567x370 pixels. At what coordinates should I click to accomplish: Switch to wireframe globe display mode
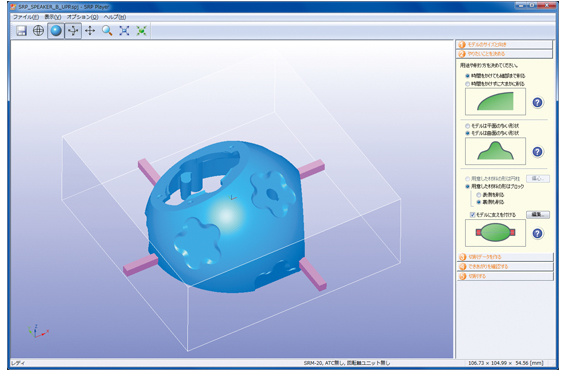pos(38,31)
